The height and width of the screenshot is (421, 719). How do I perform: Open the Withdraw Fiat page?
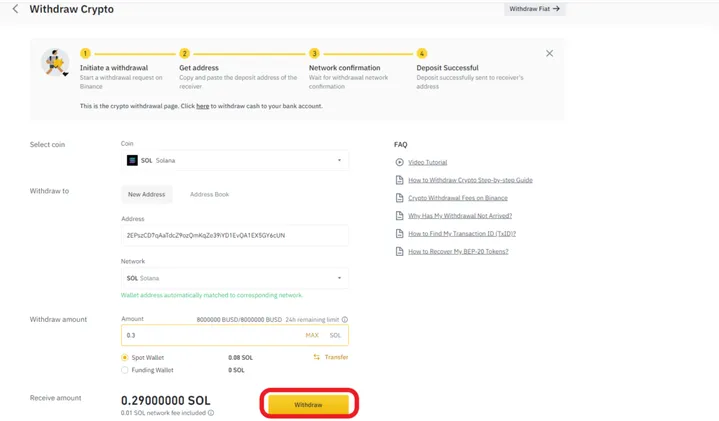pos(535,9)
